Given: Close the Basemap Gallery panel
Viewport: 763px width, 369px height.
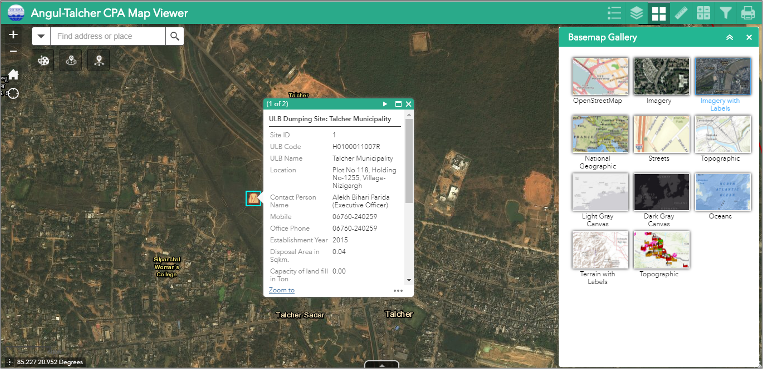Looking at the screenshot, I should [749, 37].
